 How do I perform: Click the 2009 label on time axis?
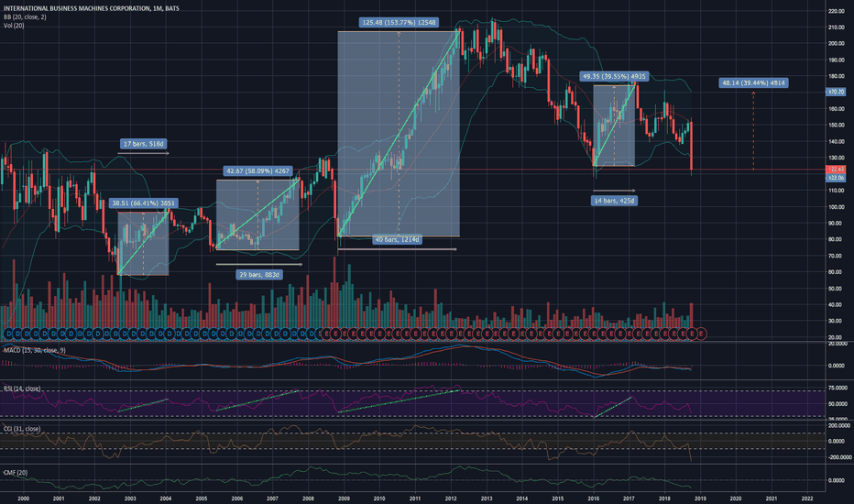(x=344, y=499)
